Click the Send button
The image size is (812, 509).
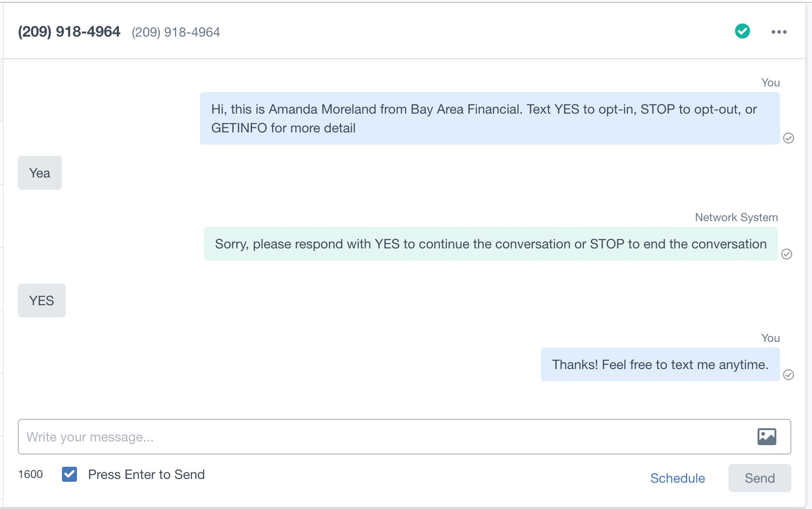coord(759,478)
